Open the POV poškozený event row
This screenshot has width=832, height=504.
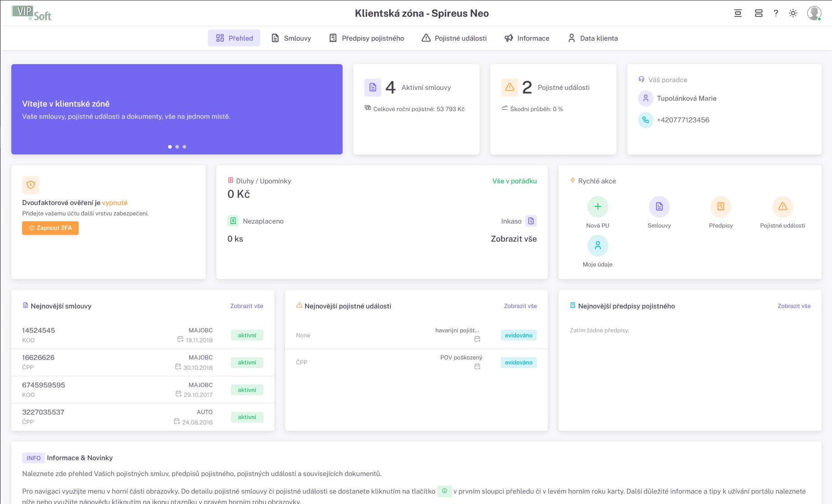416,363
